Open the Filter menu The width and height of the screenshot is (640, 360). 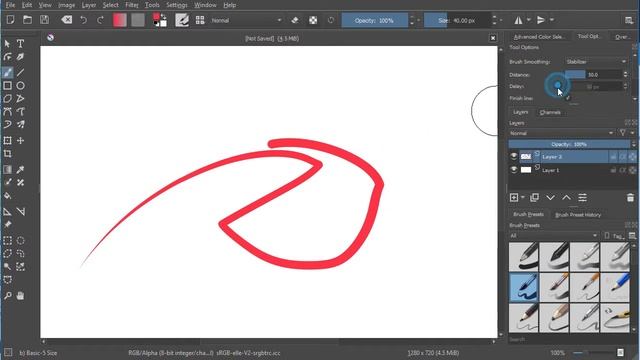131,5
